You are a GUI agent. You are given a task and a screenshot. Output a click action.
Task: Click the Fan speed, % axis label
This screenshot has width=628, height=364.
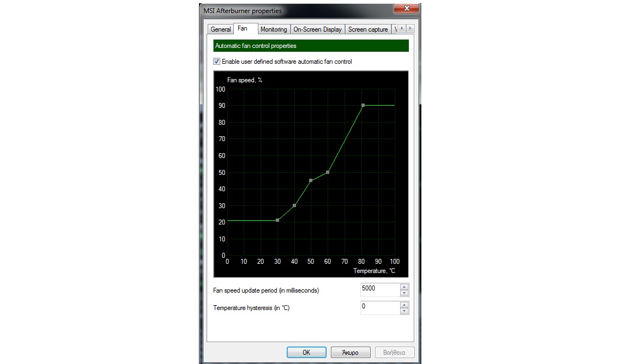coord(245,80)
